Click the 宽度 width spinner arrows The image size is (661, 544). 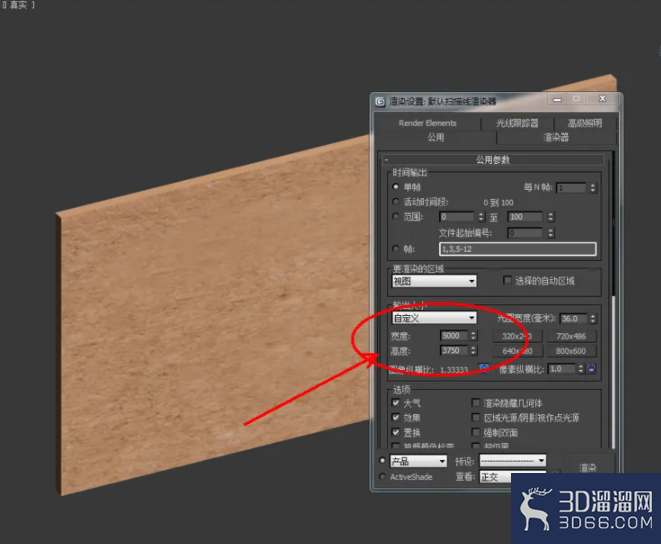pyautogui.click(x=473, y=336)
